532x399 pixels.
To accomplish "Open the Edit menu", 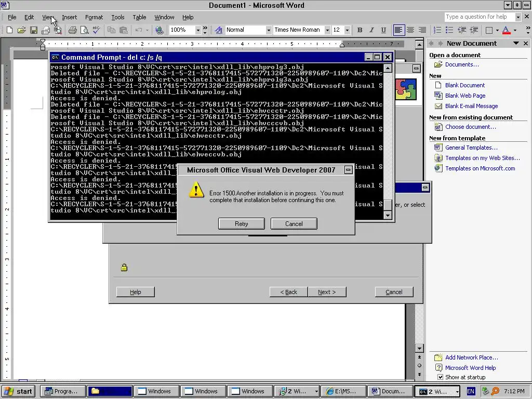I will pos(29,17).
